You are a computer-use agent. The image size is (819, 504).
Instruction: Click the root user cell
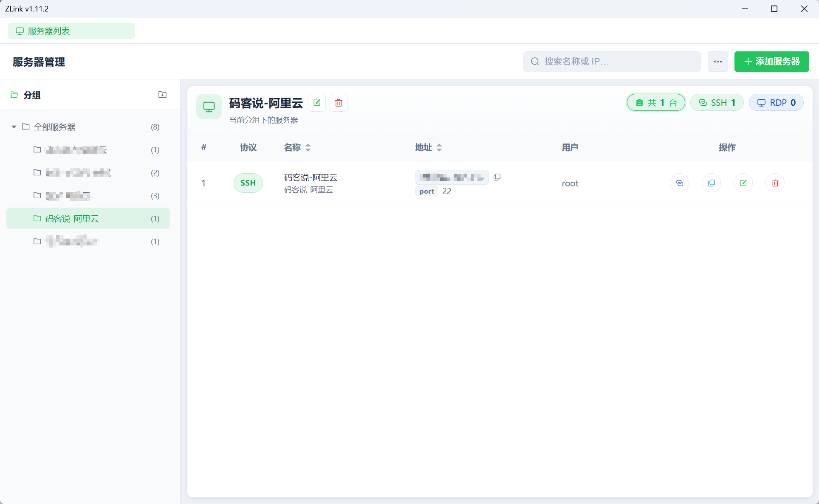point(570,183)
